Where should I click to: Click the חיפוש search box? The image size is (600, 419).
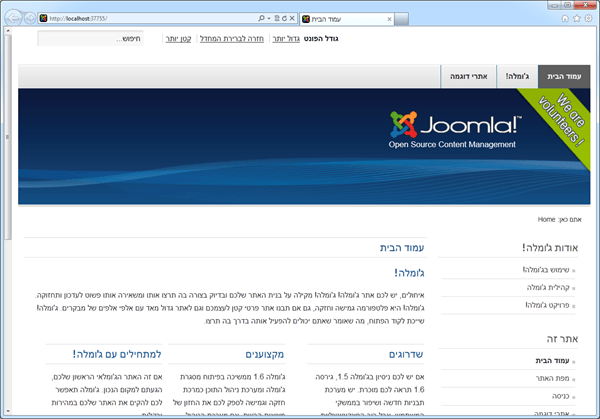[x=90, y=38]
